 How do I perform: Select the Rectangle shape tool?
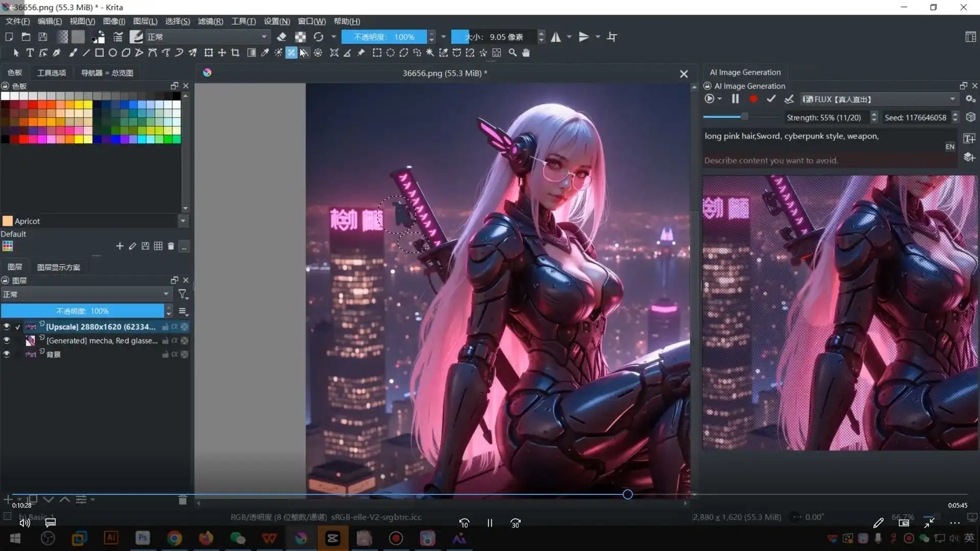(x=99, y=53)
